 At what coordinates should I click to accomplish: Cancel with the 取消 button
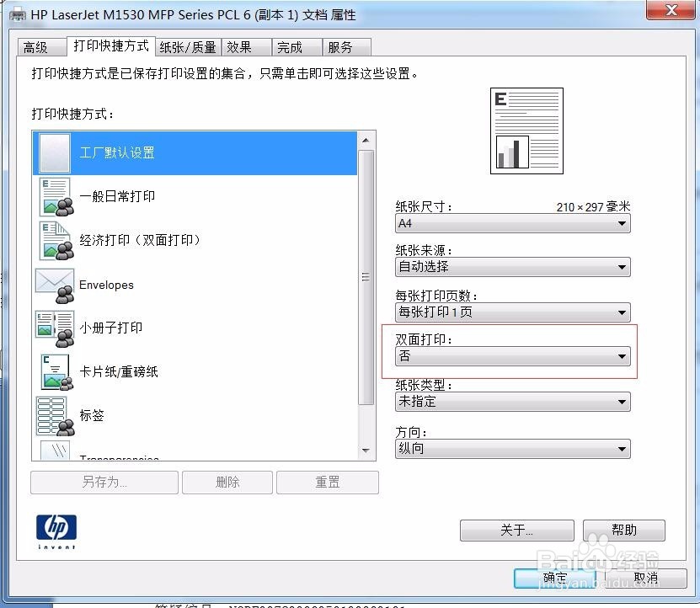(x=645, y=578)
